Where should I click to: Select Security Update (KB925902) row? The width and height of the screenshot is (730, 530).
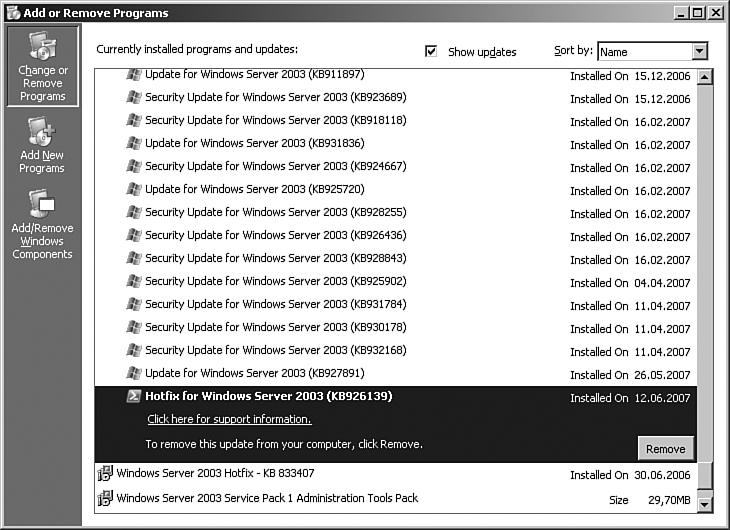pos(396,281)
